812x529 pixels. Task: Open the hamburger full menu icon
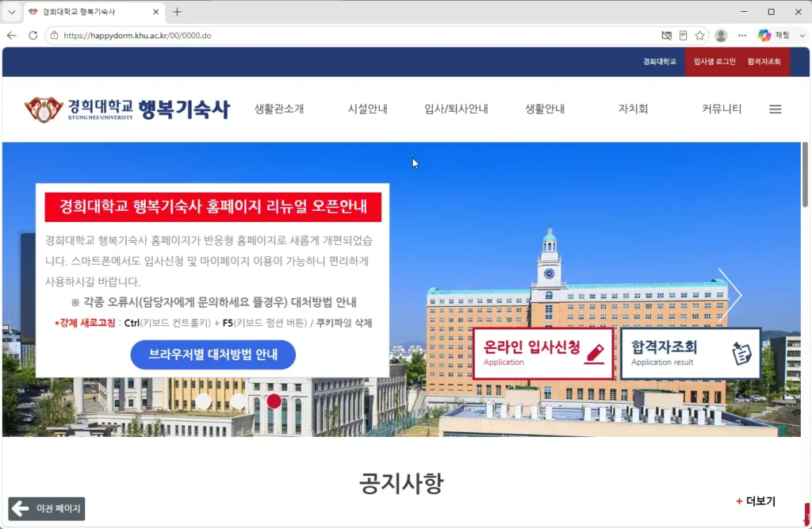(776, 109)
